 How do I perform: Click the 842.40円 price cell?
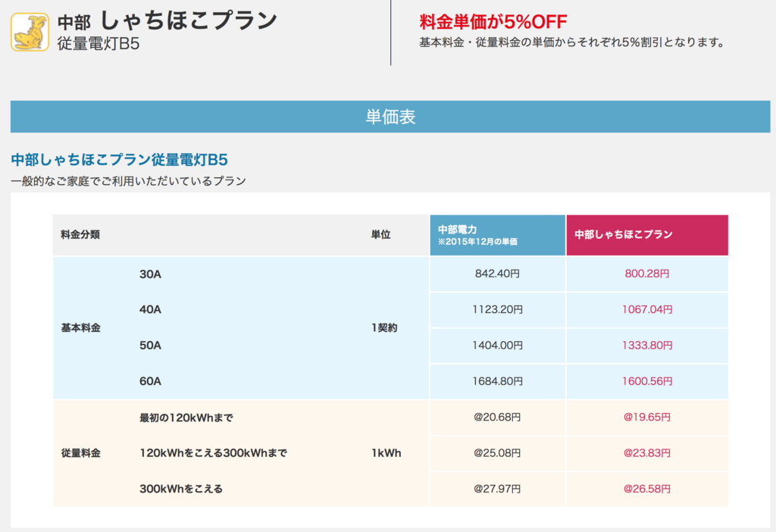pyautogui.click(x=497, y=274)
